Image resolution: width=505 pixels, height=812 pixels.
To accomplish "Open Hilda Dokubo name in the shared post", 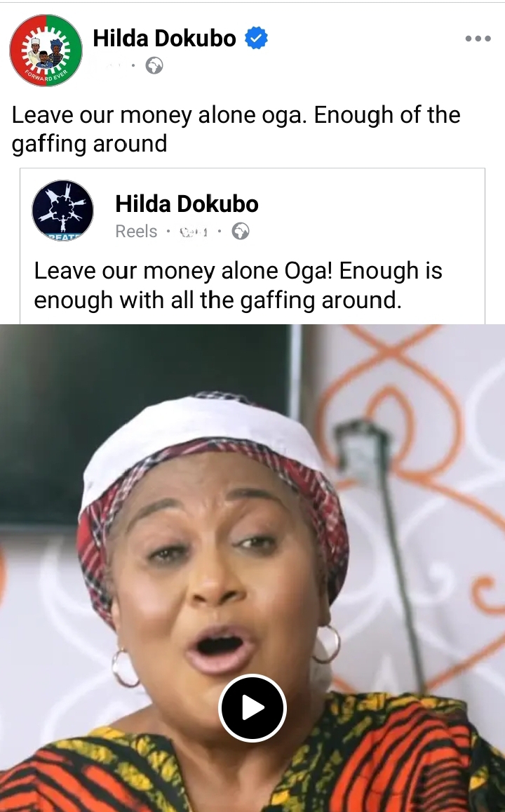I will (187, 204).
